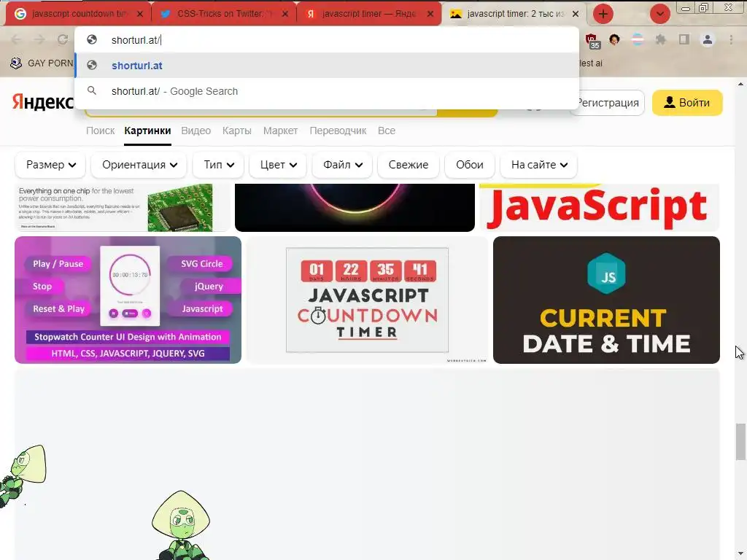747x560 pixels.
Task: Open the Маркет tab
Action: click(280, 131)
